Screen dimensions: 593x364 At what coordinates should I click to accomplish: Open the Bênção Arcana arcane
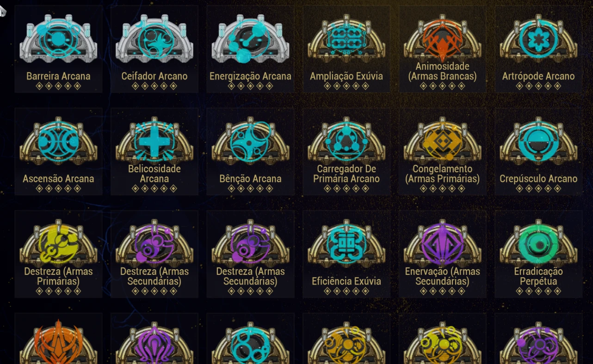pyautogui.click(x=250, y=152)
